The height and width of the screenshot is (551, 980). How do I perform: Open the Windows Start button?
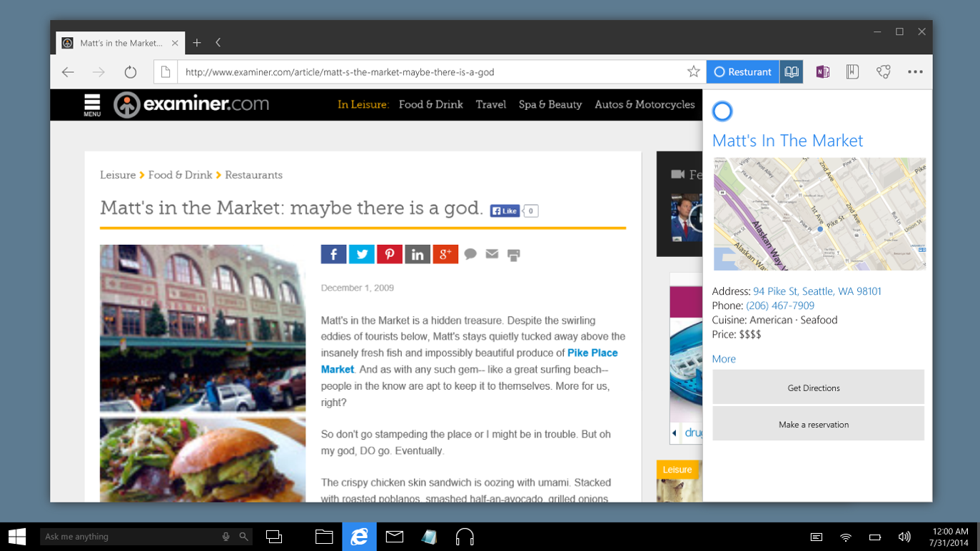(x=17, y=537)
